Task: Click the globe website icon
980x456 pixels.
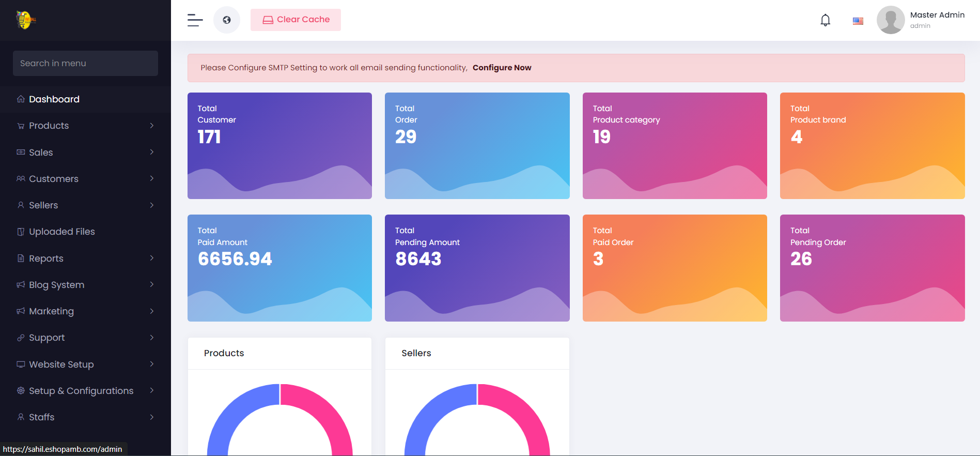Action: (x=227, y=20)
